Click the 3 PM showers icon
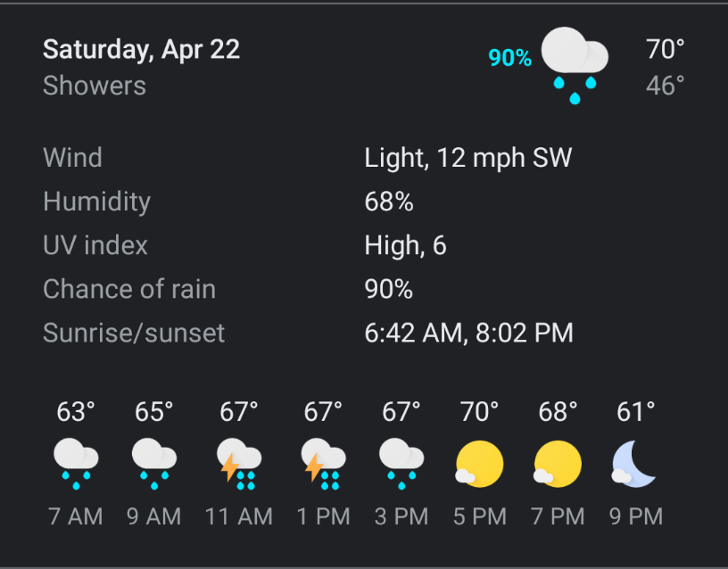The image size is (728, 569). [x=401, y=464]
